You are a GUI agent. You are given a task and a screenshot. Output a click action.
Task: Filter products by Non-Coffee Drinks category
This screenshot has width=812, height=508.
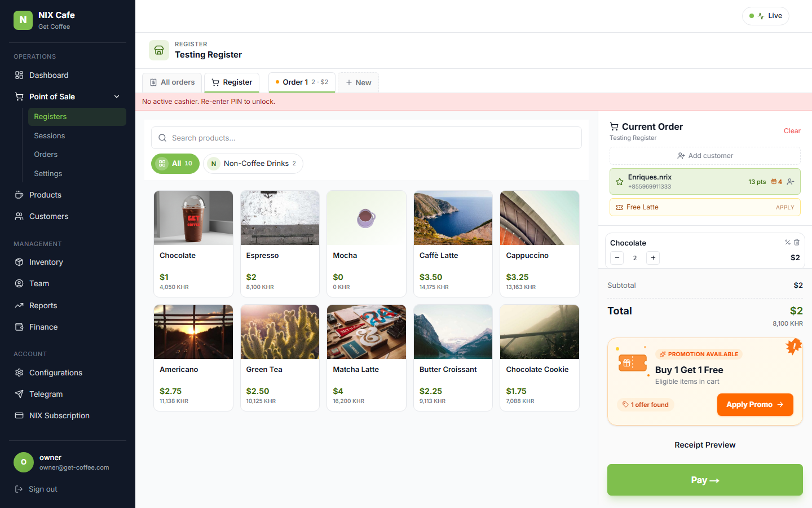click(x=253, y=164)
